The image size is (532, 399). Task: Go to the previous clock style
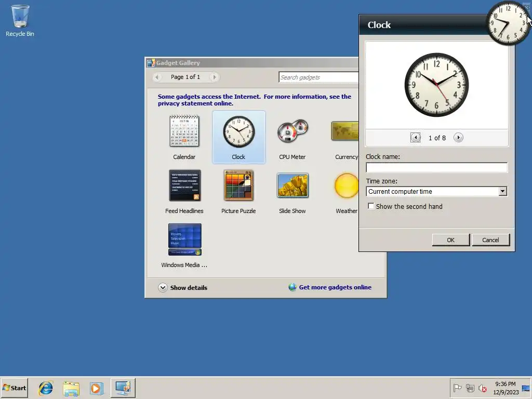pyautogui.click(x=415, y=137)
